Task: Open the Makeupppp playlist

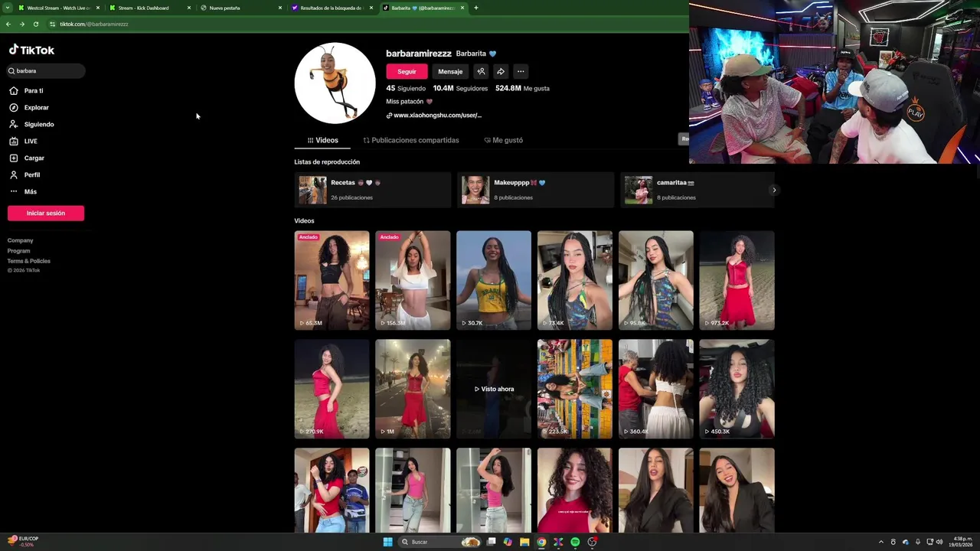Action: (536, 190)
